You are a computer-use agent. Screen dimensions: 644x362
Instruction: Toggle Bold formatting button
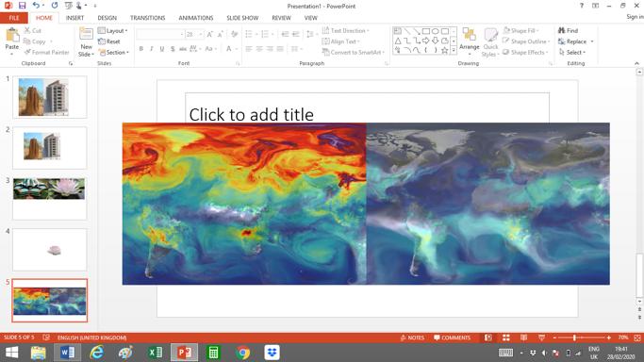point(140,49)
